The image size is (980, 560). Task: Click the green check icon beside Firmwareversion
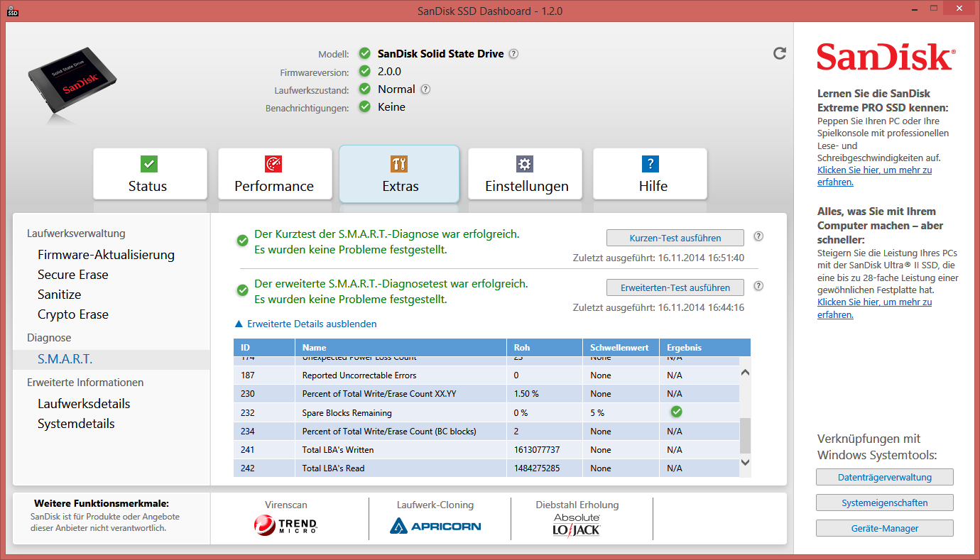point(365,71)
